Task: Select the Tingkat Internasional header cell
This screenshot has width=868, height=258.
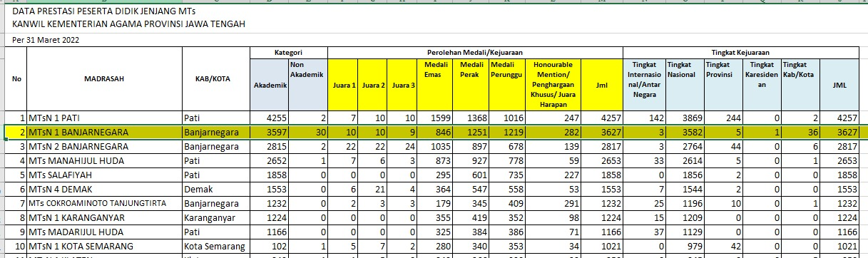Action: 644,86
